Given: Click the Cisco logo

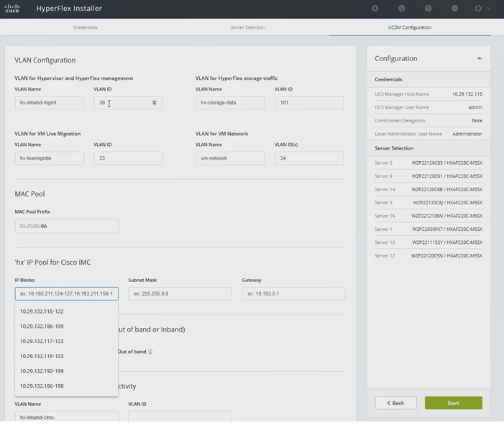Looking at the screenshot, I should 12,9.
